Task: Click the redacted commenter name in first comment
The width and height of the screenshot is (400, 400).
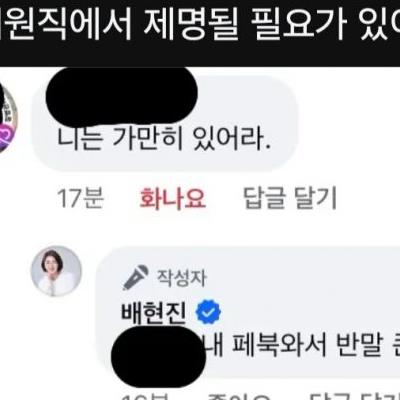Action: tap(122, 94)
